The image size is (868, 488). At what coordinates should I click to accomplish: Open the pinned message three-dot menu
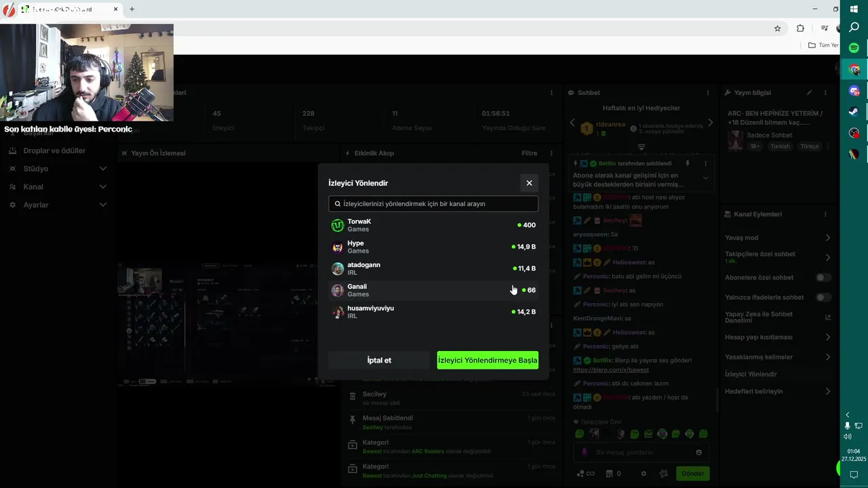[705, 163]
